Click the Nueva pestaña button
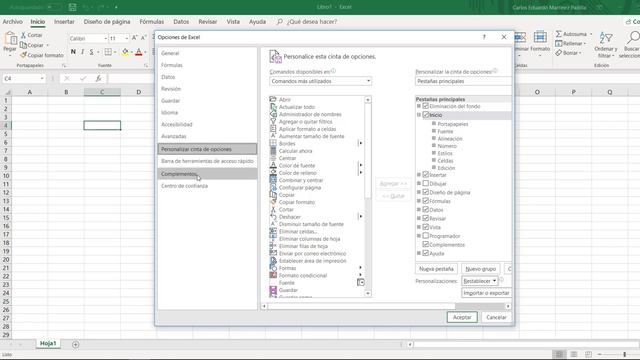This screenshot has height=360, width=640. coord(436,269)
